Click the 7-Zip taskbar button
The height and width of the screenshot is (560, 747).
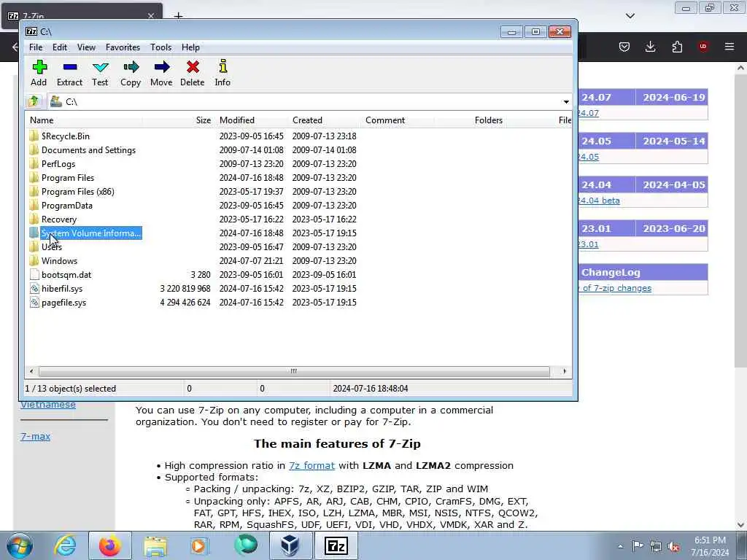tap(336, 545)
